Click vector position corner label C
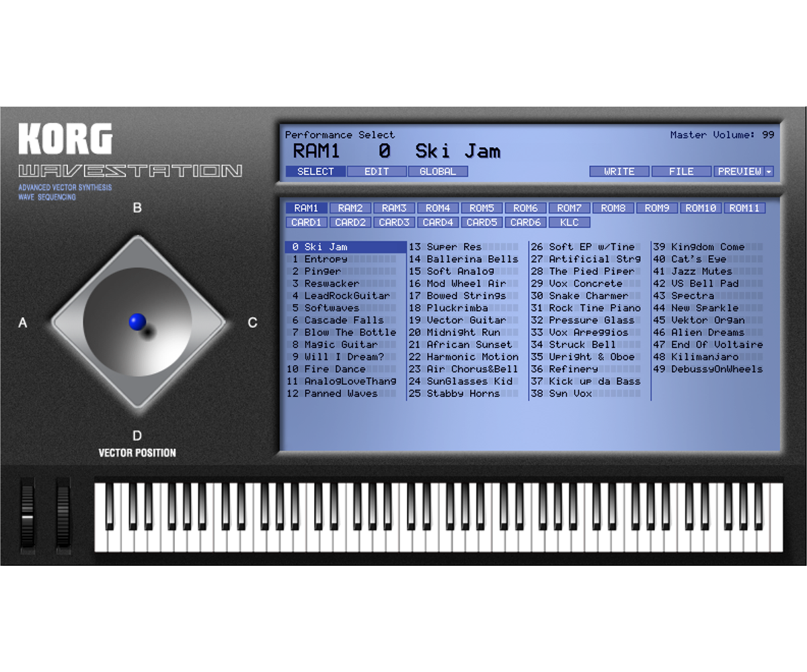The height and width of the screenshot is (672, 807). 252,323
